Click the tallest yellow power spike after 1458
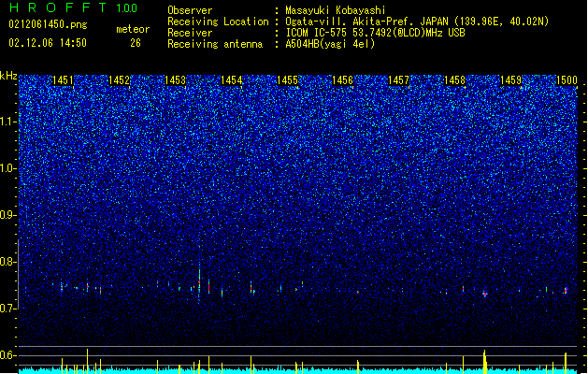Screen dimensions: 588x374 point(484,362)
